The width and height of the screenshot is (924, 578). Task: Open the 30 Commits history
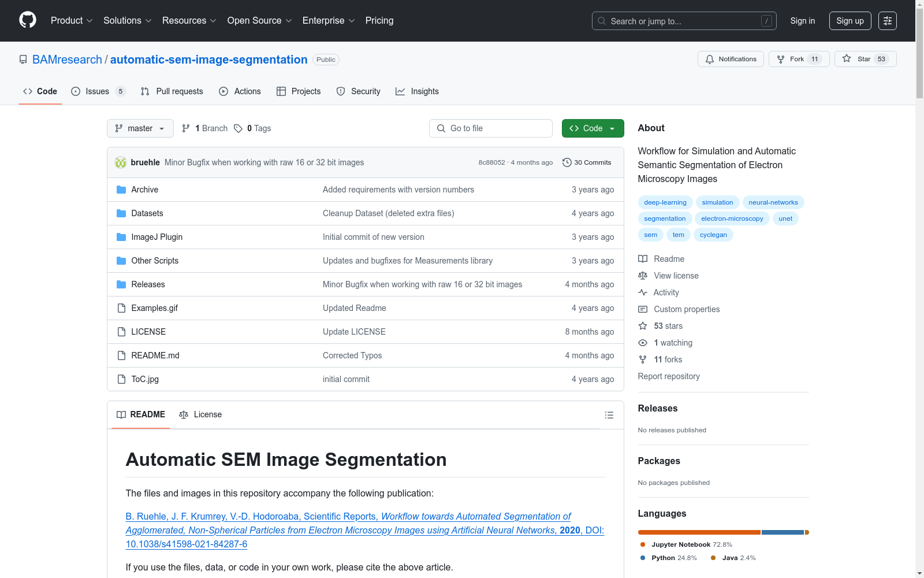[587, 162]
